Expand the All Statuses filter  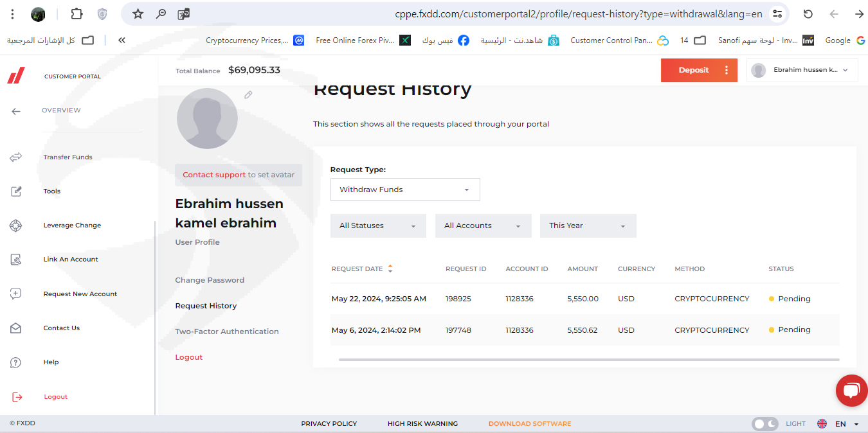tap(378, 226)
